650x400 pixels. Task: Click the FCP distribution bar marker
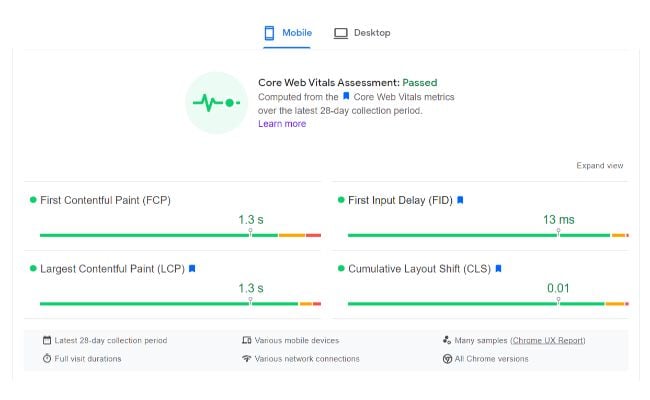pyautogui.click(x=249, y=233)
